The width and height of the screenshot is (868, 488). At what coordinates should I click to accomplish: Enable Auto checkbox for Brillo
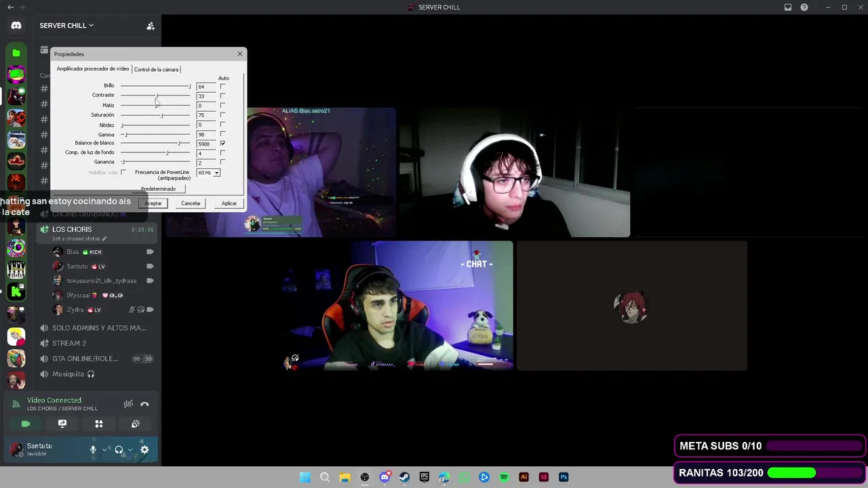click(x=222, y=86)
